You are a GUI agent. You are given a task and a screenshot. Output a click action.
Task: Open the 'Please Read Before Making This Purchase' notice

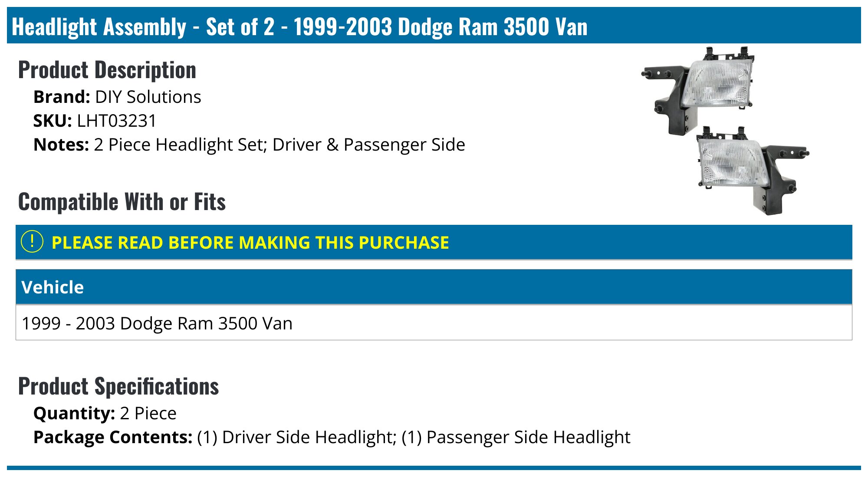250,243
